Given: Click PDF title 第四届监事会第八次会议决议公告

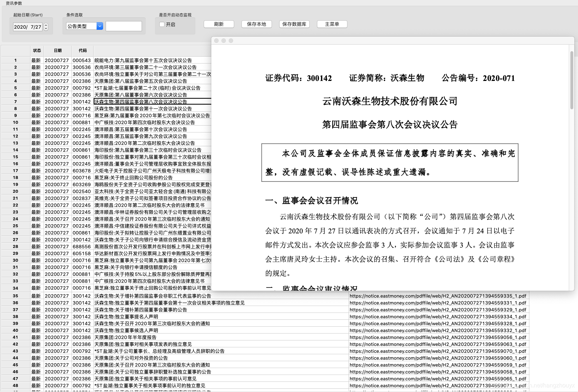Looking at the screenshot, I should [390, 124].
